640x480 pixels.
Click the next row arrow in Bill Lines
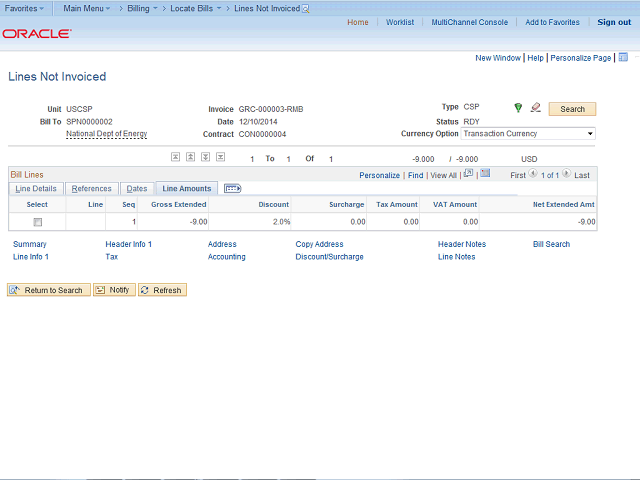click(x=566, y=173)
